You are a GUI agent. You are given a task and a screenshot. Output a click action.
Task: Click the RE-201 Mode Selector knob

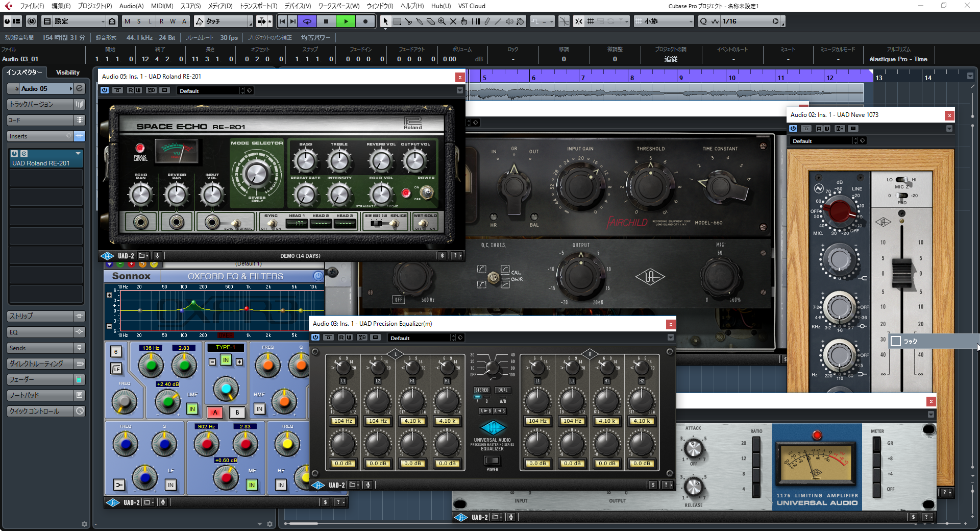point(256,174)
